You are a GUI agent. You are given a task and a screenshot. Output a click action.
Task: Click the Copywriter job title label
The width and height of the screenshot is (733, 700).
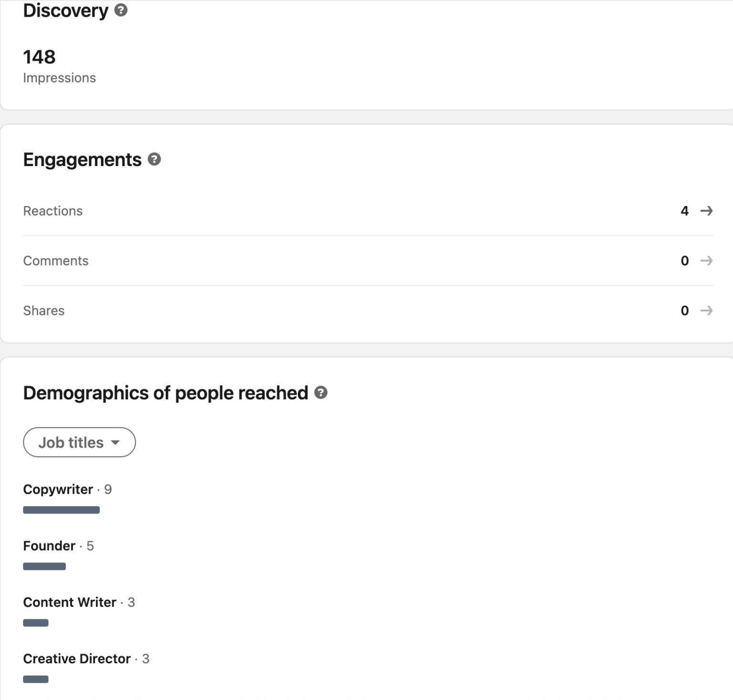point(58,489)
